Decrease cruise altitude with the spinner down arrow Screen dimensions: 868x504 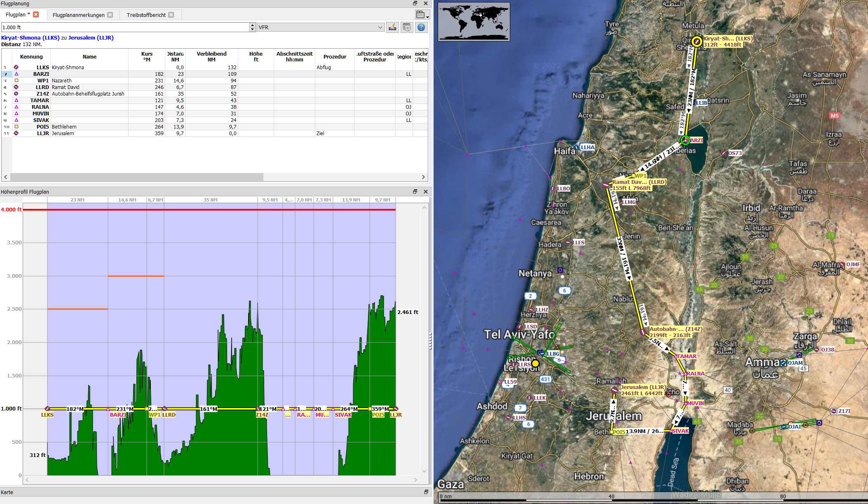tap(252, 30)
